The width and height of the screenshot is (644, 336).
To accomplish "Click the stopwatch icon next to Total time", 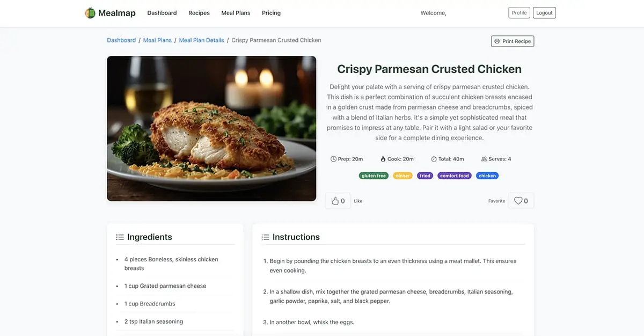I will coord(434,159).
